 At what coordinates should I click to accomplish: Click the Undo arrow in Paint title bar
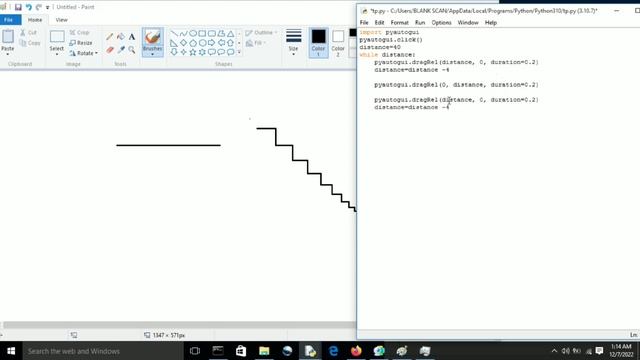tap(29, 7)
